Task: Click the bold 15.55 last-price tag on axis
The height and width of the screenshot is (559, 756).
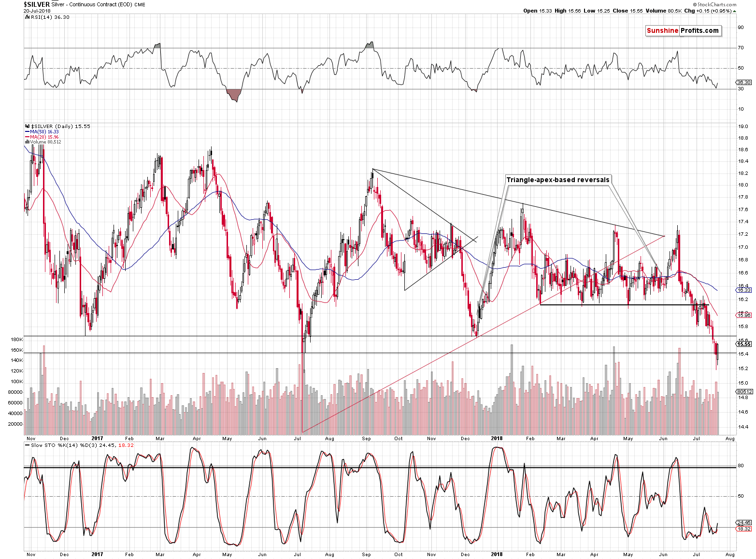Action: [x=744, y=344]
